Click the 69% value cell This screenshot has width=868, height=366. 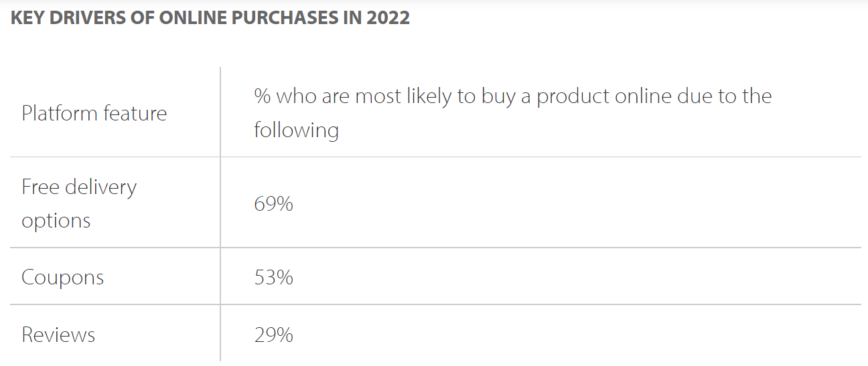pyautogui.click(x=273, y=203)
